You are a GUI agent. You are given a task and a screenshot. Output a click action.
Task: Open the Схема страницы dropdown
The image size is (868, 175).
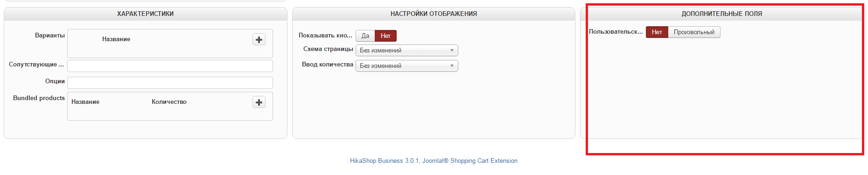pos(407,50)
